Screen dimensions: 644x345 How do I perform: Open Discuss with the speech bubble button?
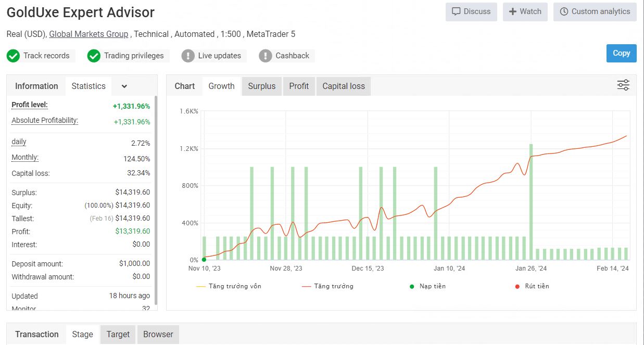471,11
